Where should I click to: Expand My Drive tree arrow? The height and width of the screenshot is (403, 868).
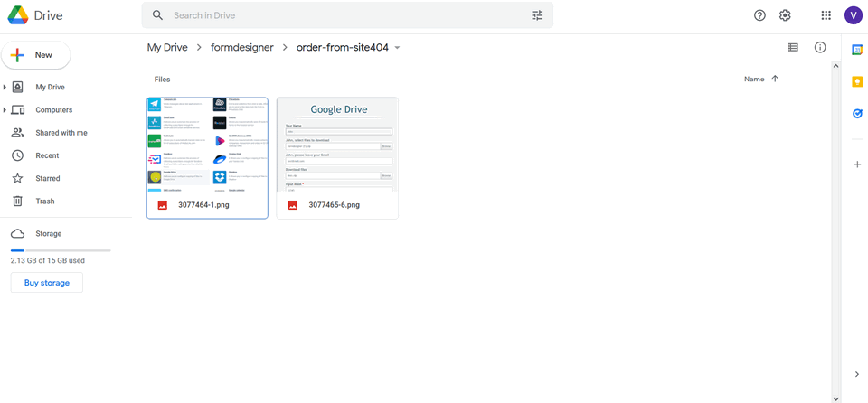click(x=5, y=87)
